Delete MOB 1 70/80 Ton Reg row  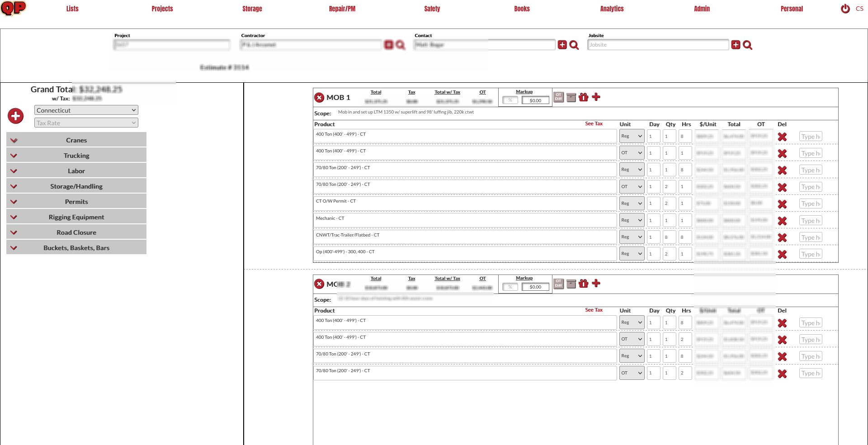[x=782, y=170]
